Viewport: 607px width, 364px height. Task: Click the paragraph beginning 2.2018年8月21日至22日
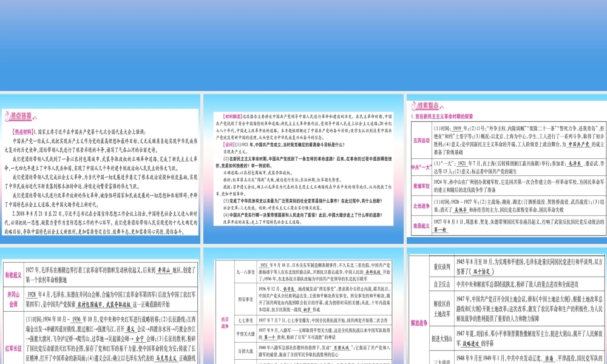coord(101,223)
